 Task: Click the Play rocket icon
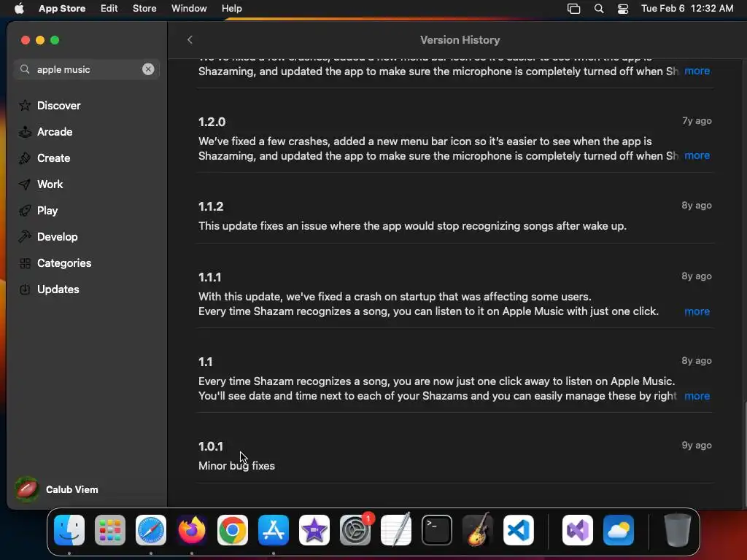tap(25, 211)
